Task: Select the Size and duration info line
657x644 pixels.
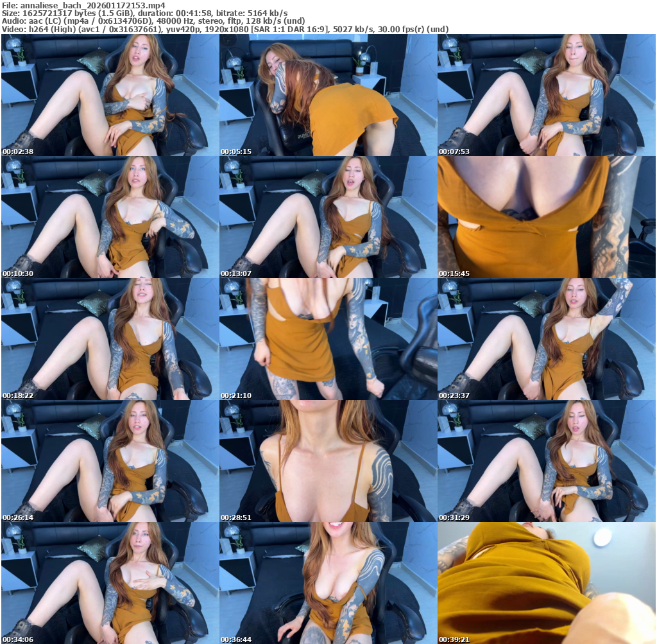Action: point(144,13)
